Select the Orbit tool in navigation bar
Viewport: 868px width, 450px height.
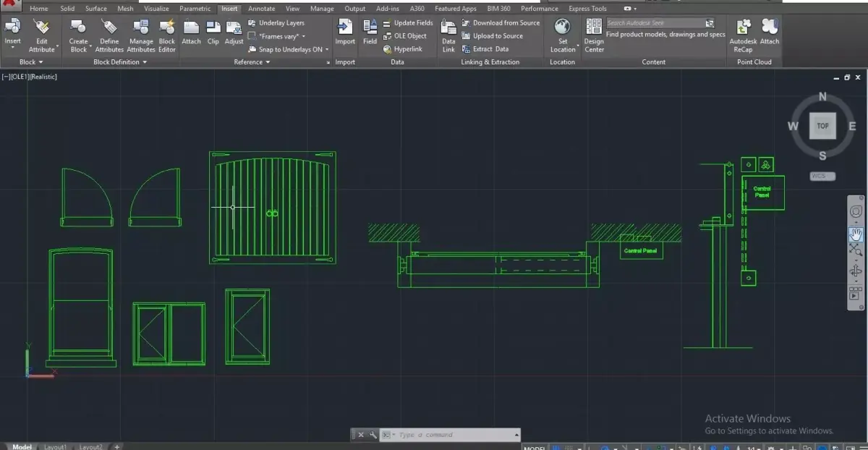pos(855,271)
